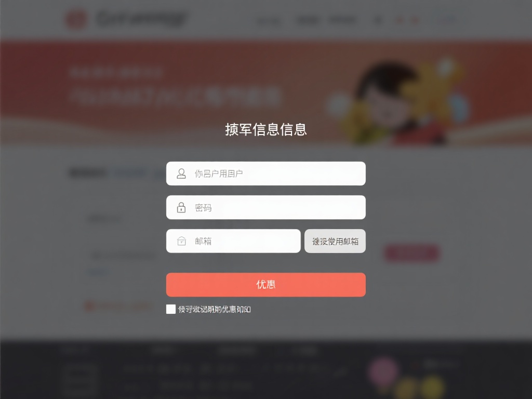Click the text label beside the checkbox
The width and height of the screenshot is (532, 399).
coord(215,309)
